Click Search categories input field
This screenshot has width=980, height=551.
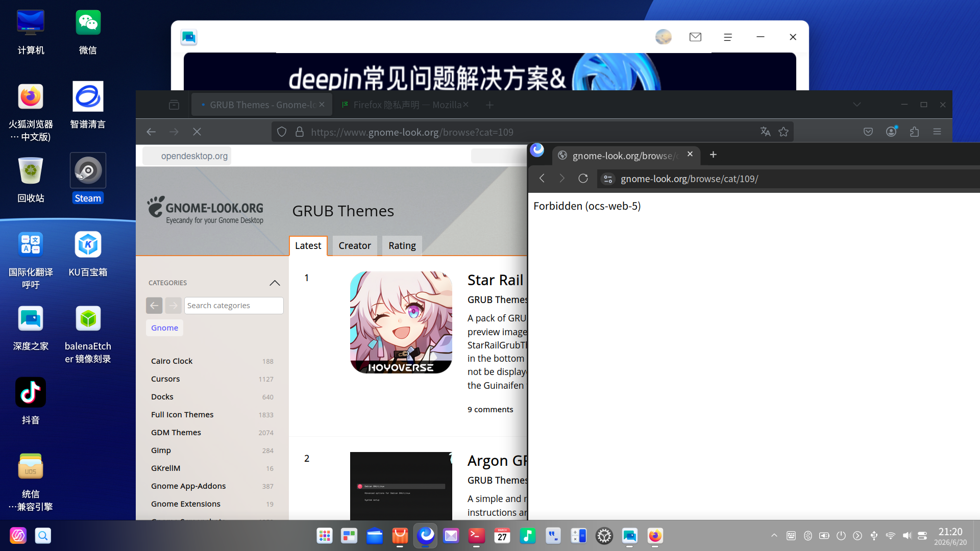(x=234, y=306)
